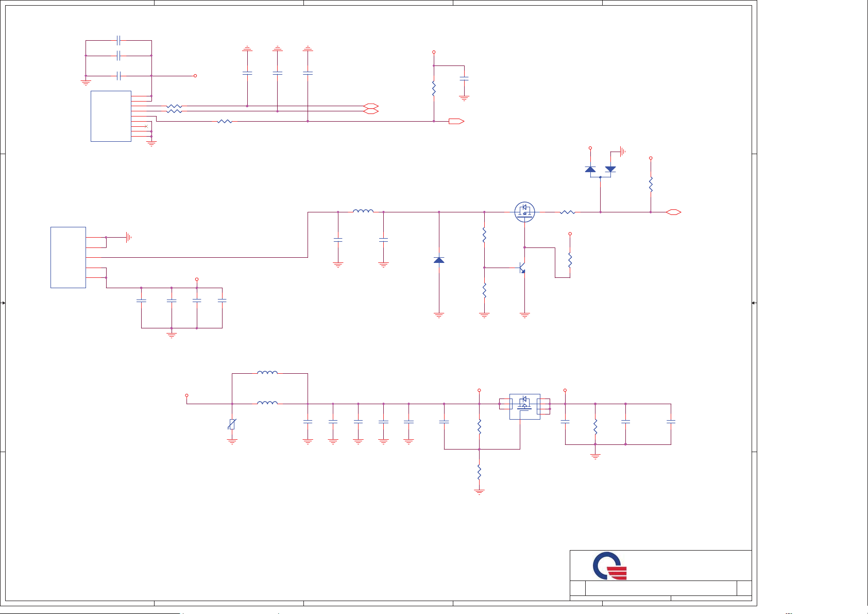The width and height of the screenshot is (868, 614).
Task: Select the varistor symbol with the diagonal slash
Action: [x=232, y=424]
